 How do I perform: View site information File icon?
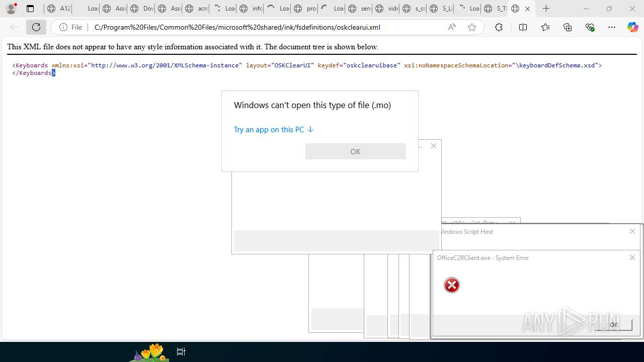tap(70, 27)
